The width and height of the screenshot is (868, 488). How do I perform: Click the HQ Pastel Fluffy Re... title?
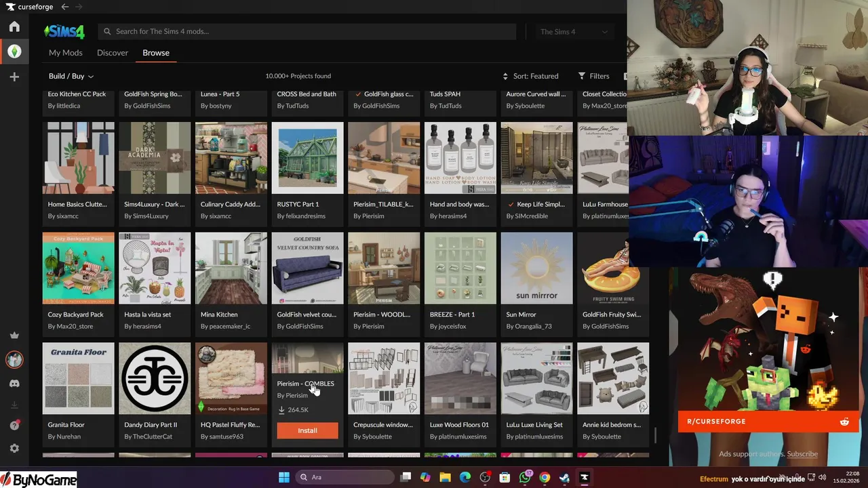(231, 425)
